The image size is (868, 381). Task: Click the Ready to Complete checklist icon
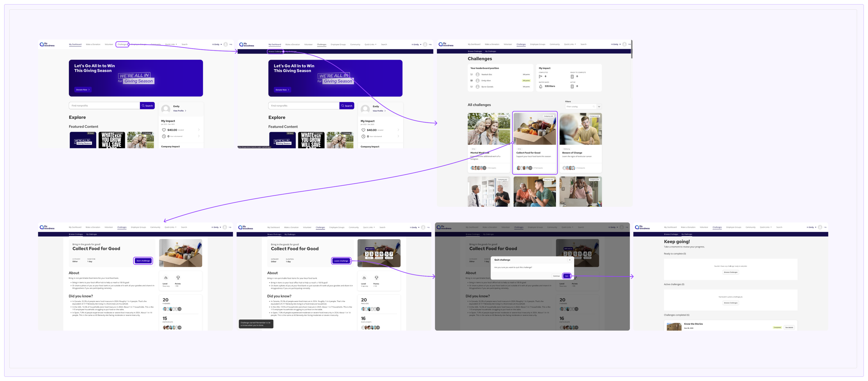(x=572, y=76)
